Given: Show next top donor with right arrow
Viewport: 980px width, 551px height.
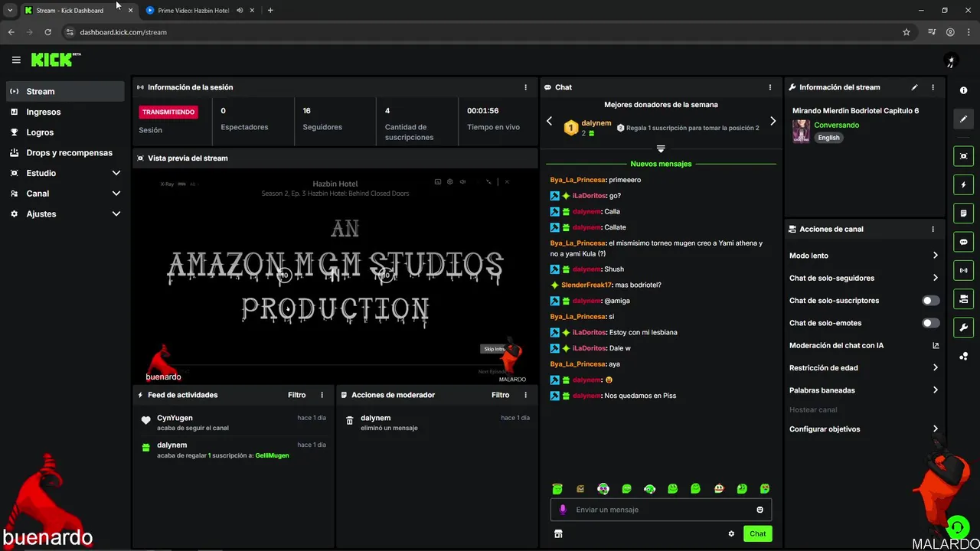Looking at the screenshot, I should tap(773, 121).
